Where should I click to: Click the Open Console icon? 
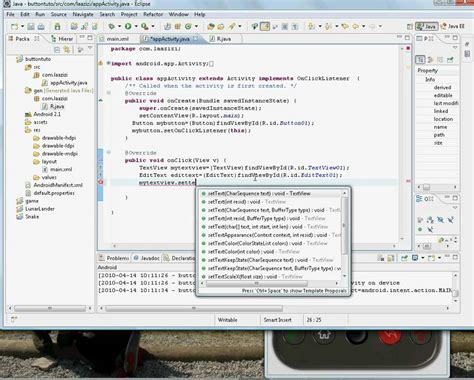[x=432, y=258]
